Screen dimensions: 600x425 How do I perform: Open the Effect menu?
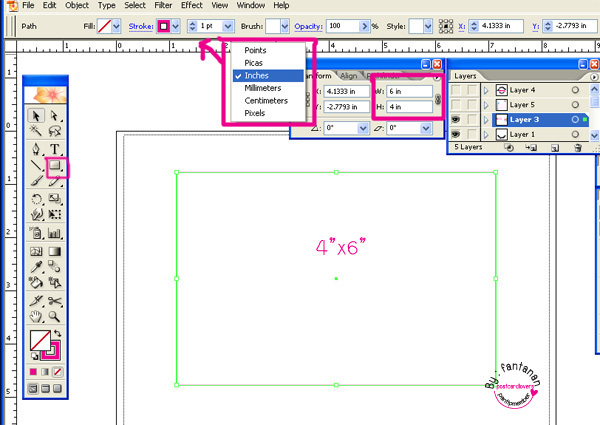tap(192, 5)
